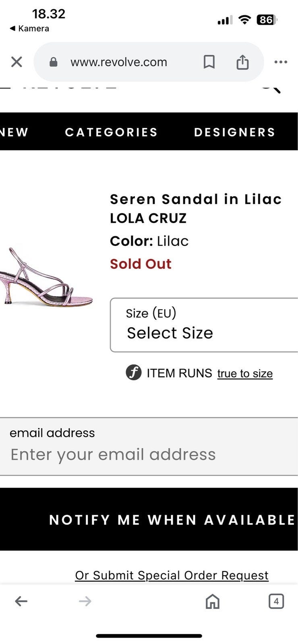Open the CATEGORIES menu

[x=111, y=132]
